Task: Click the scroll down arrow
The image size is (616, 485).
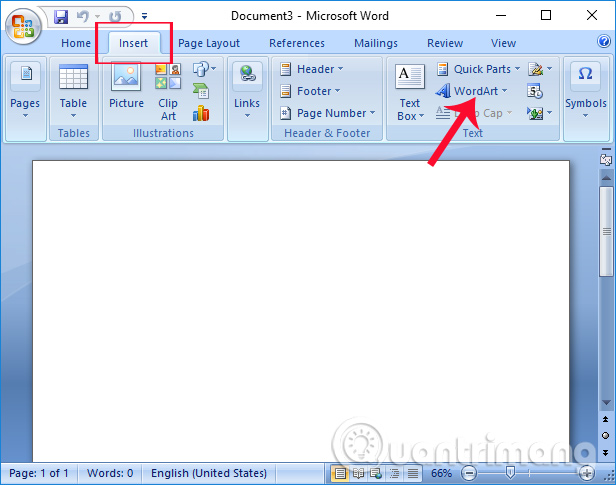Action: (x=607, y=402)
